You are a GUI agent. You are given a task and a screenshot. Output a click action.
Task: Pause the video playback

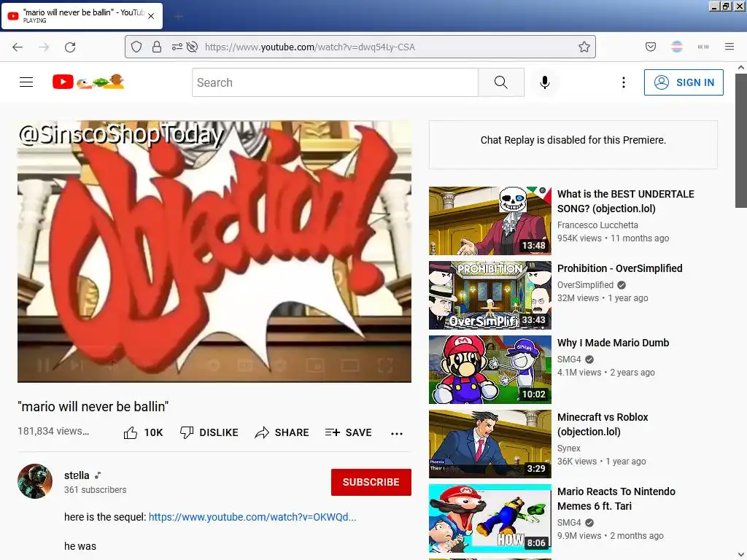[x=43, y=366]
